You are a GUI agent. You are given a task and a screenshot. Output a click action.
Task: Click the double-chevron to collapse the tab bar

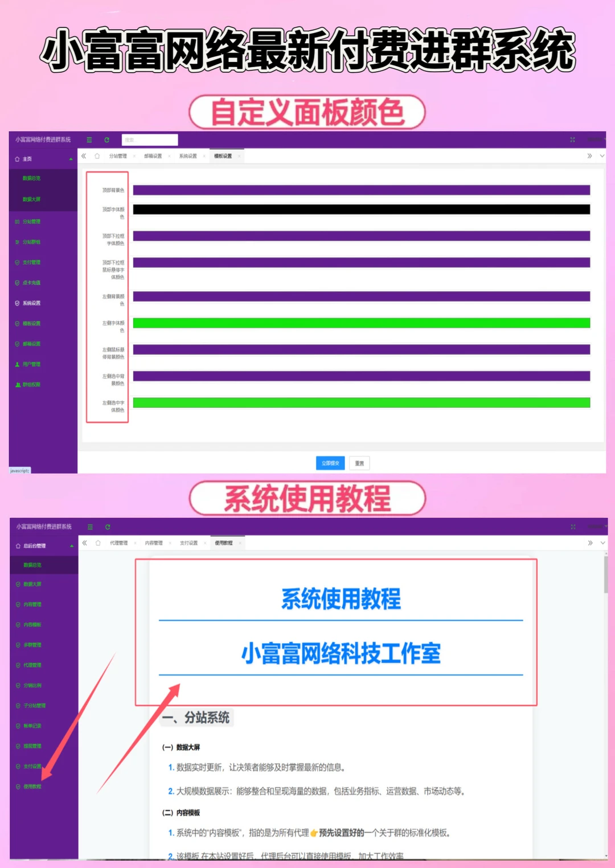pos(83,155)
